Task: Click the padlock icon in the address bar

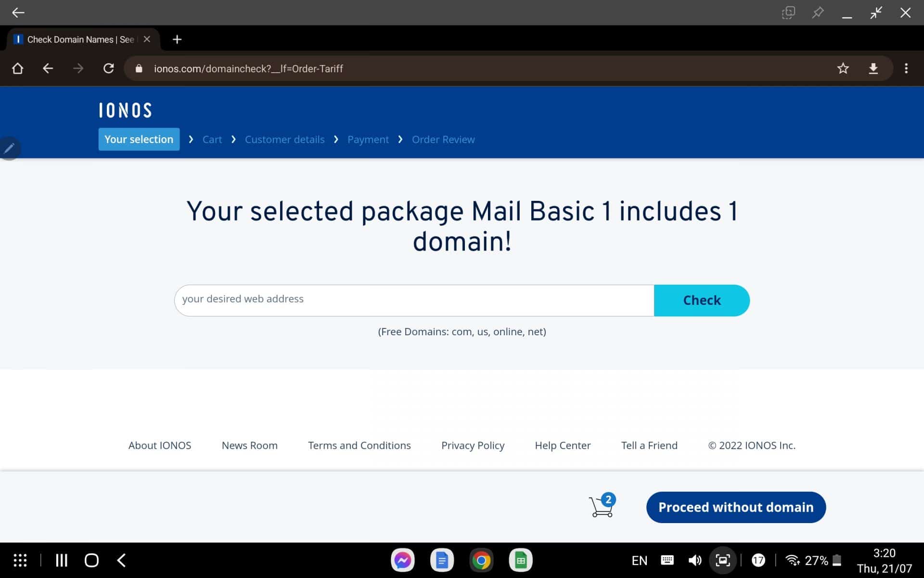Action: (x=139, y=68)
